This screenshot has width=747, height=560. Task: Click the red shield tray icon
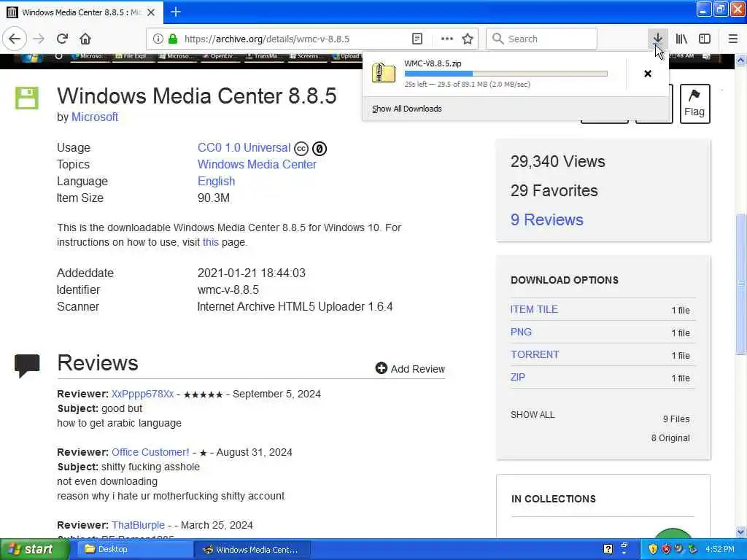click(666, 549)
